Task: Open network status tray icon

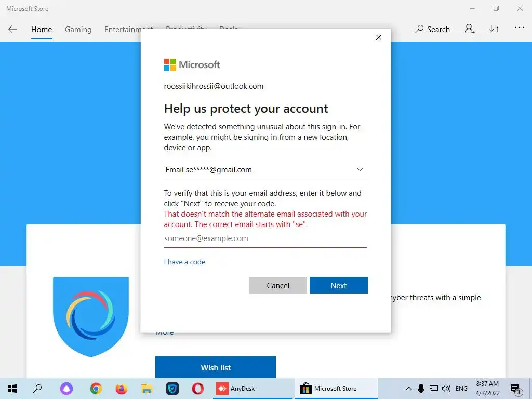Action: 434,389
